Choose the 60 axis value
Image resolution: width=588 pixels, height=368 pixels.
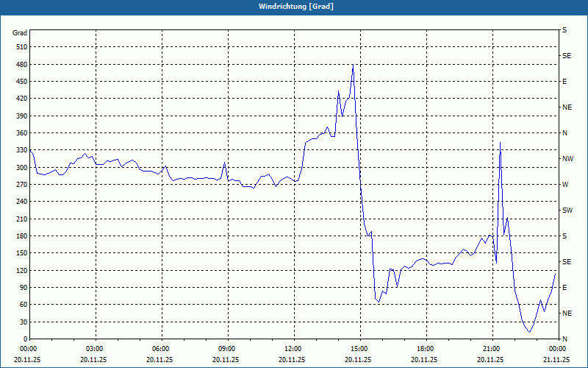point(24,304)
